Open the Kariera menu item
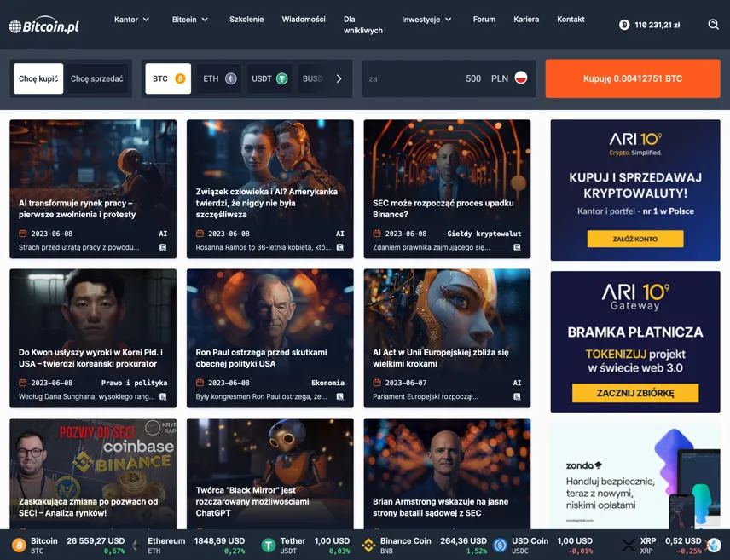 click(x=526, y=20)
